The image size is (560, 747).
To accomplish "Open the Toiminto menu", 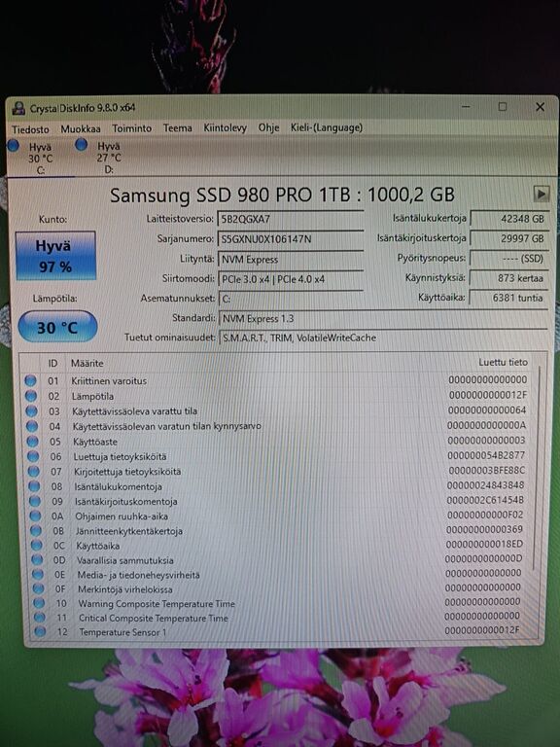I will point(132,128).
